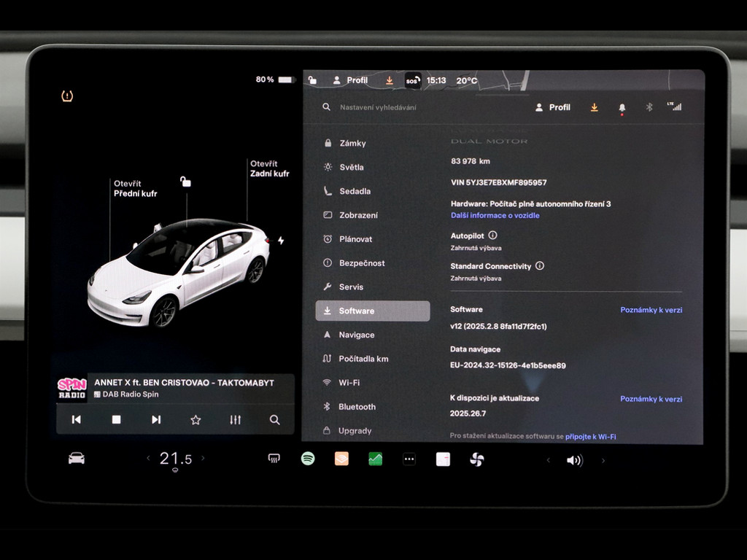Open climate settings via 21.5 temperature

pyautogui.click(x=175, y=459)
